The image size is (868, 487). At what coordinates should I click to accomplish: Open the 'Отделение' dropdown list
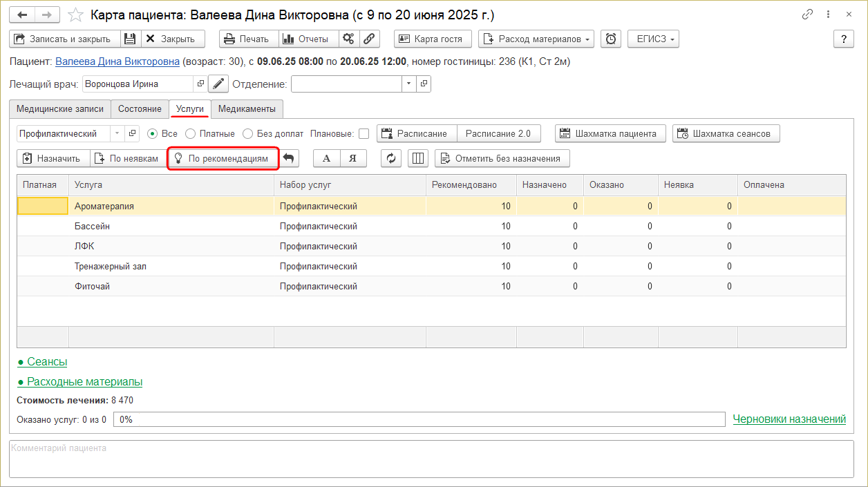(x=408, y=84)
